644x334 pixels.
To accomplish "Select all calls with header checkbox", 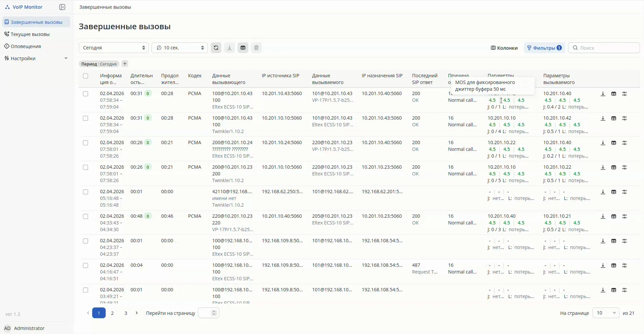I will click(85, 76).
